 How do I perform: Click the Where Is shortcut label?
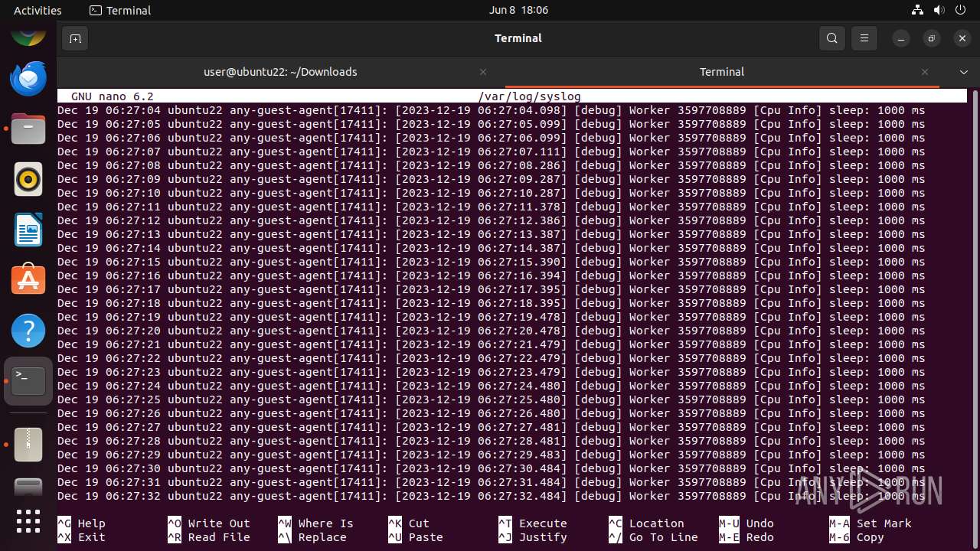pyautogui.click(x=326, y=523)
